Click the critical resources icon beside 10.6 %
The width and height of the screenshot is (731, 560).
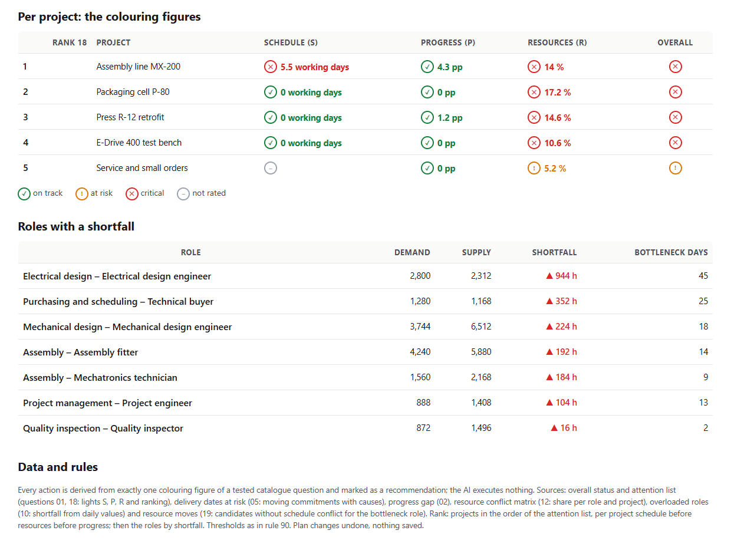534,143
